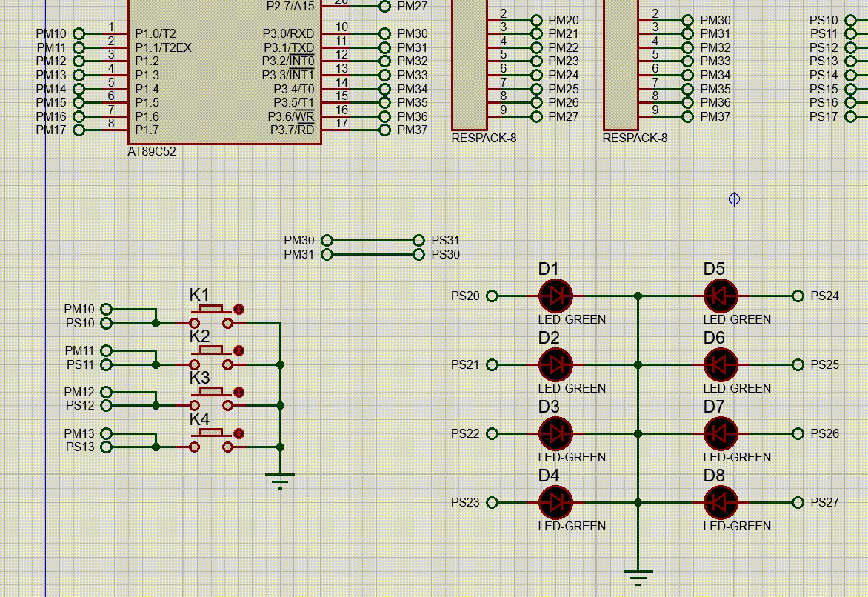
Task: Click the PS22 terminal circle at D3
Action: point(492,433)
